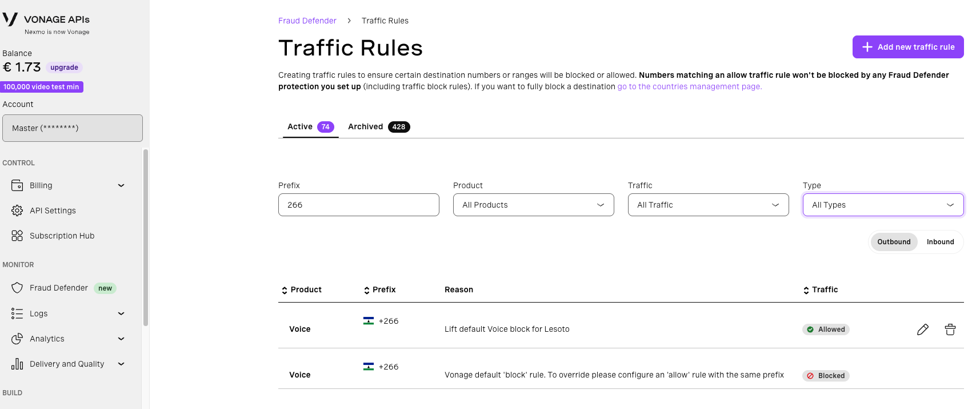
Task: Click the plus icon in Add new traffic rule
Action: coord(867,47)
